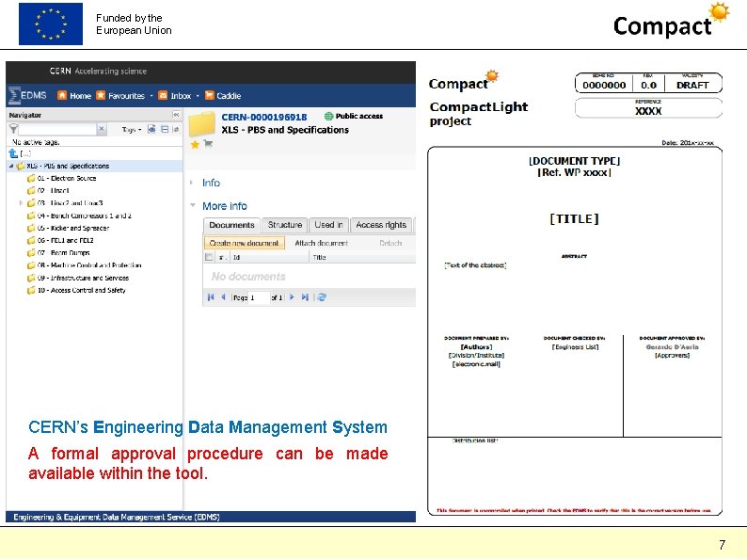Open the Caddie
This screenshot has width=747, height=560.
[223, 96]
